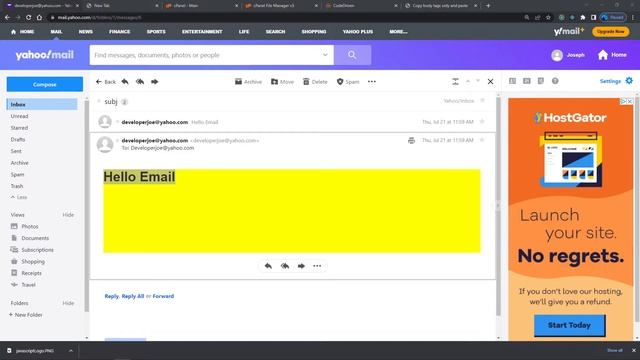Open Subscriptions view
640x360 pixels.
coord(32,250)
